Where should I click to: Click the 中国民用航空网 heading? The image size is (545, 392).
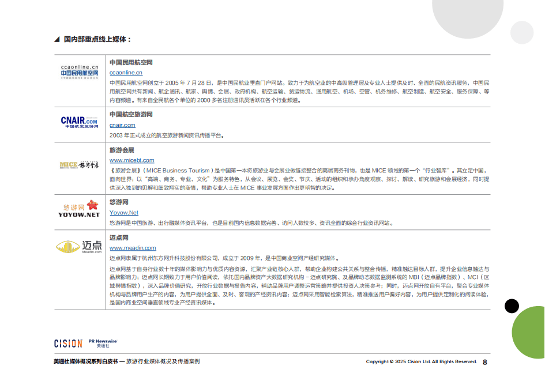(x=131, y=62)
